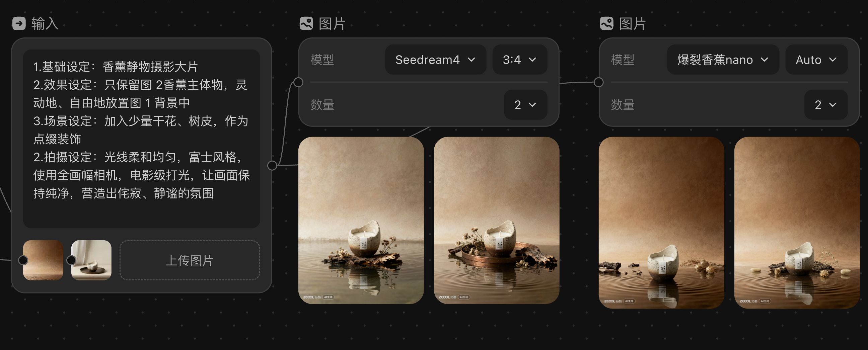
Task: Expand quantity dropdown in nano node
Action: click(x=825, y=105)
